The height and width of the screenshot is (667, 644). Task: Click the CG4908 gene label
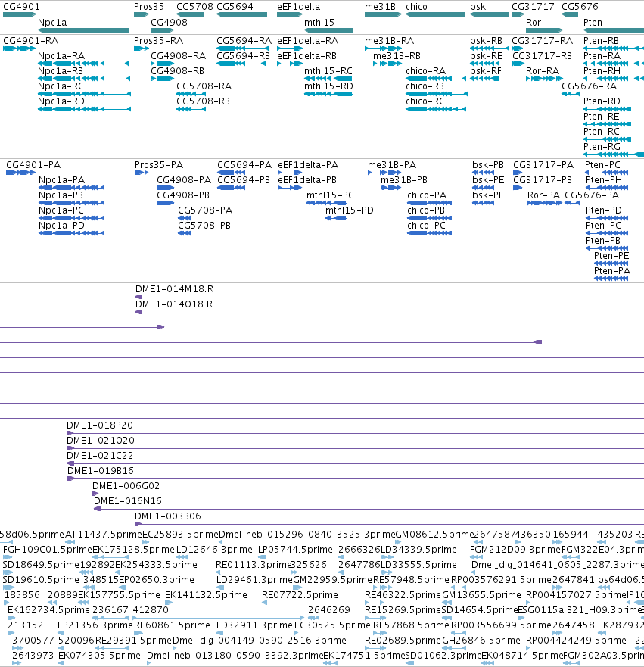tap(169, 23)
